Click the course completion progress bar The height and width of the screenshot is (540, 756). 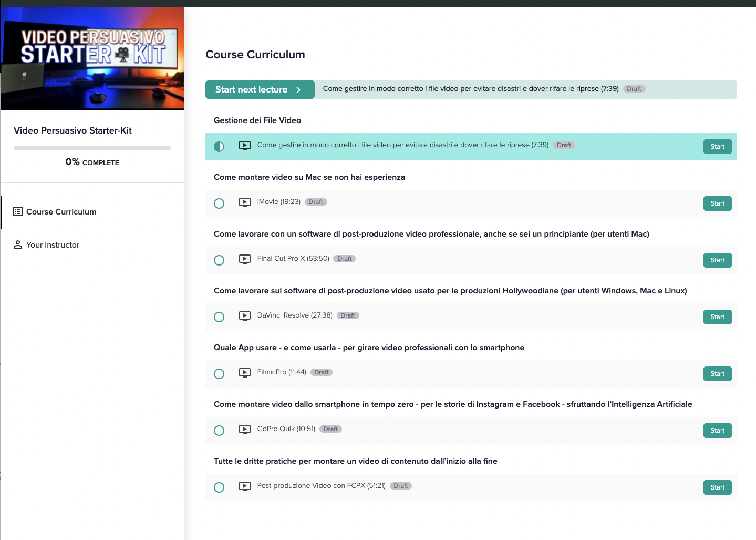92,148
